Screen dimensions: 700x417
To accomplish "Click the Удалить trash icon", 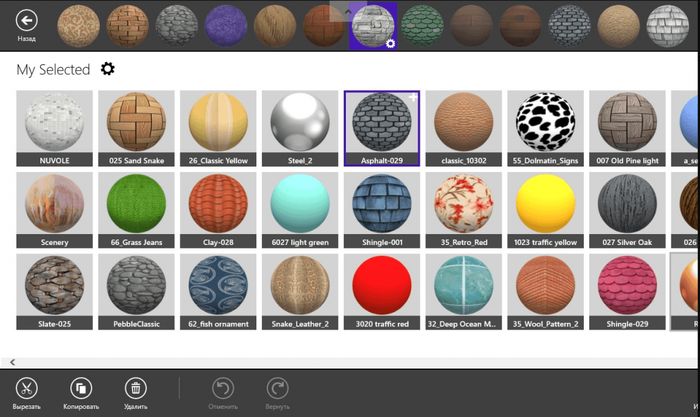I will (x=136, y=388).
